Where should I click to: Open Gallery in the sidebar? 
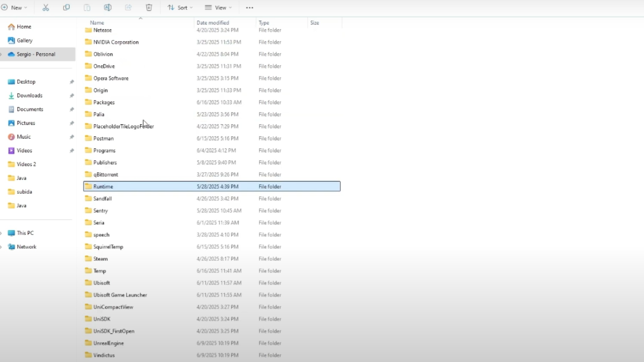pyautogui.click(x=24, y=40)
